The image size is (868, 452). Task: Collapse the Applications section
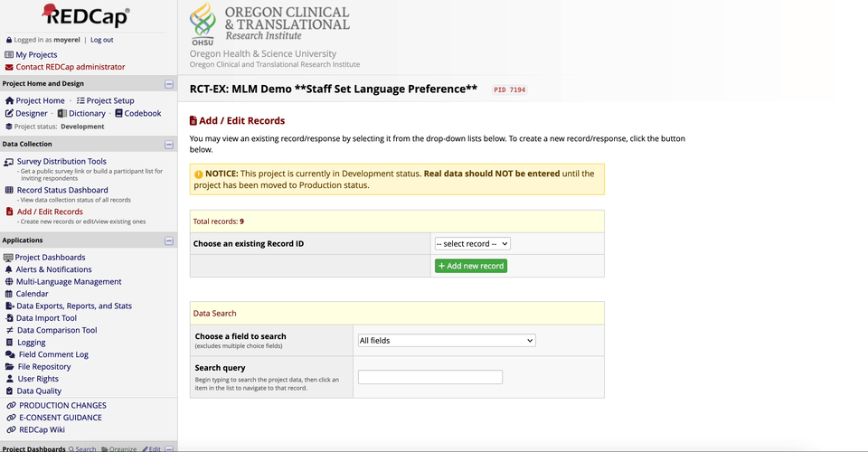(169, 240)
